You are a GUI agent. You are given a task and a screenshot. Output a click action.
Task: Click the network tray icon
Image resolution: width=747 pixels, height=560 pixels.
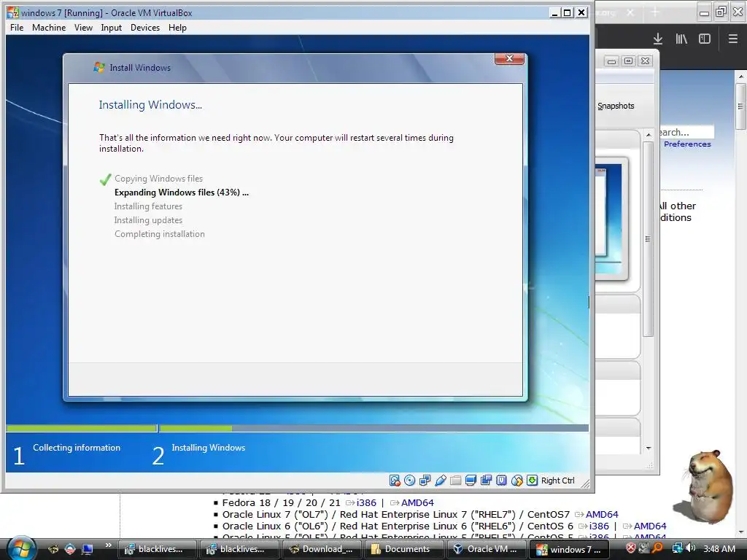click(677, 548)
